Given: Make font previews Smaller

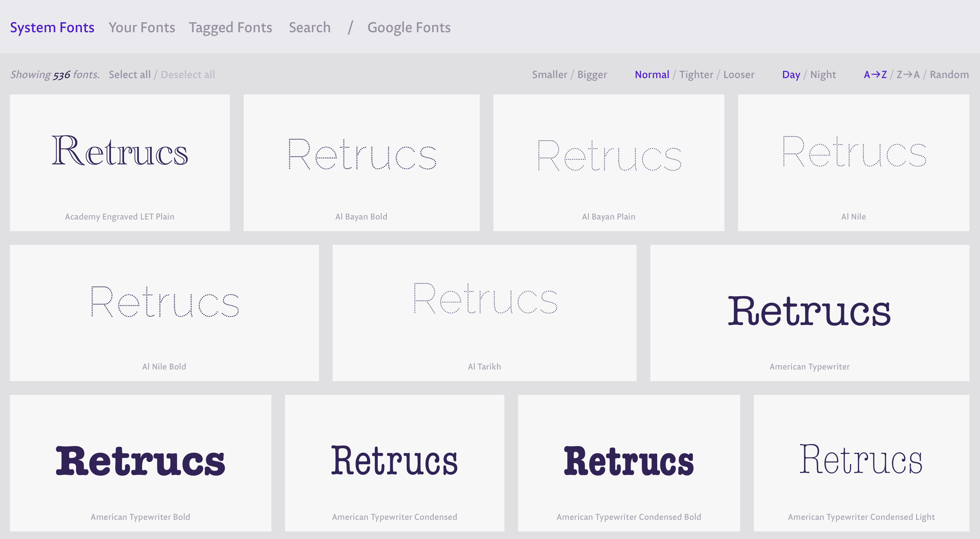Looking at the screenshot, I should pyautogui.click(x=549, y=75).
